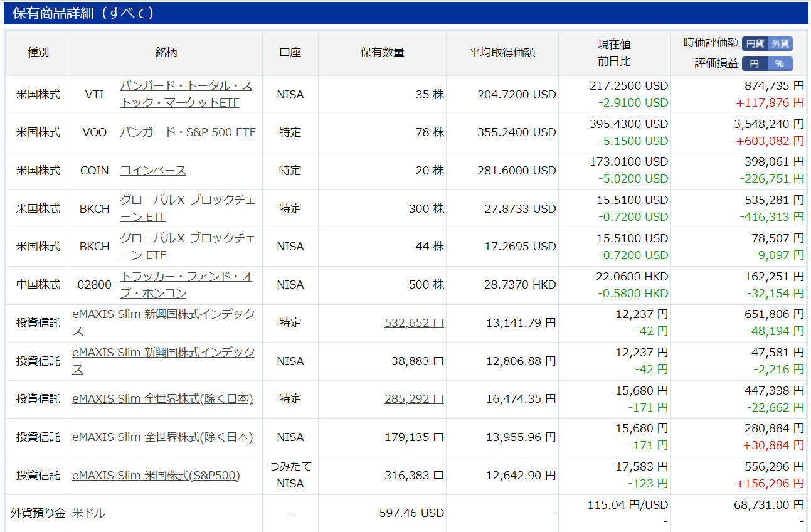This screenshot has width=811, height=532.
Task: Click valuation 68,731.00 円
Action: [x=769, y=505]
